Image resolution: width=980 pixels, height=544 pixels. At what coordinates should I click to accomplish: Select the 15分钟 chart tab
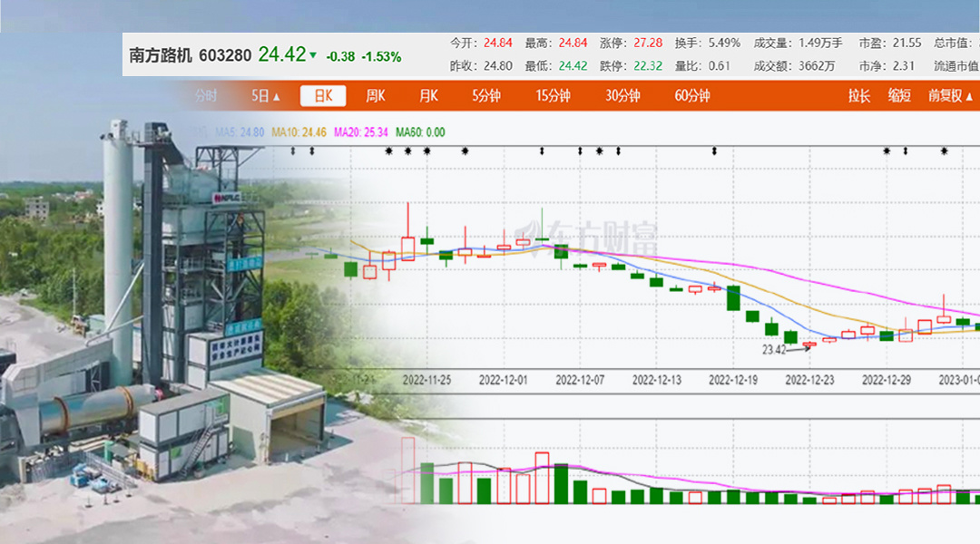(x=554, y=96)
